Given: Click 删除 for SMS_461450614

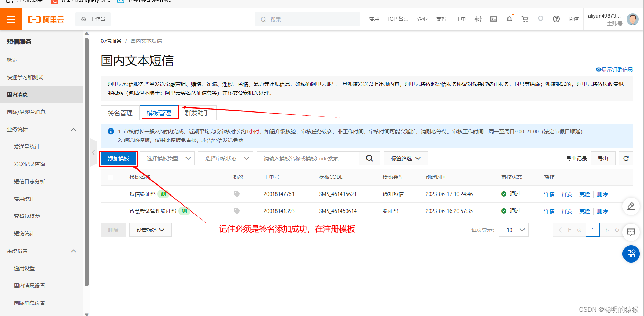Looking at the screenshot, I should tap(602, 211).
